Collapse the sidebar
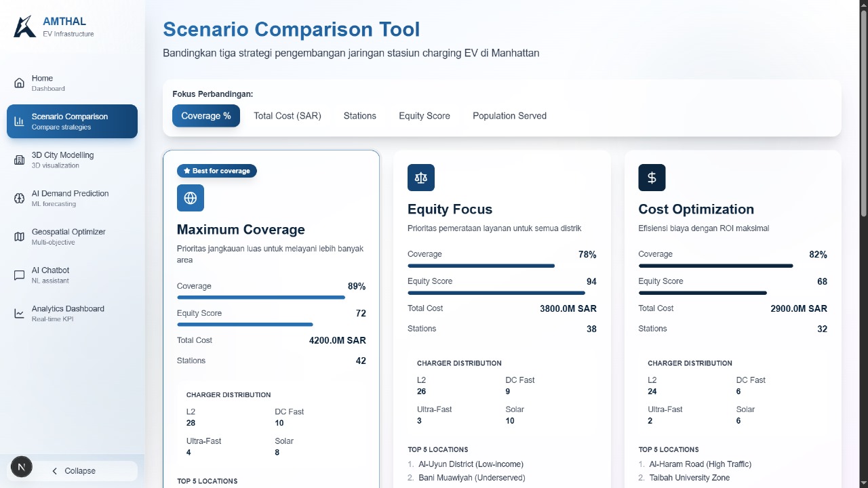Screen dimensions: 868x488 pos(72,471)
